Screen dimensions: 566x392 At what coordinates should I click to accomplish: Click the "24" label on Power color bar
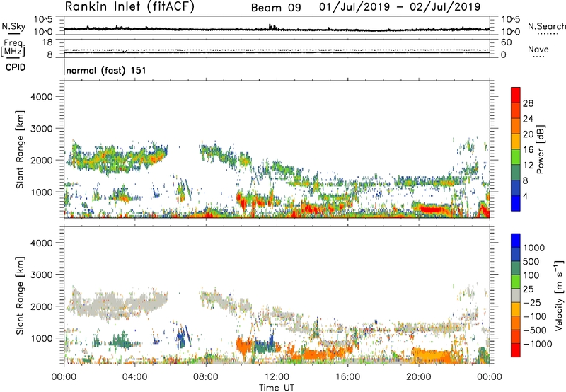(528, 119)
